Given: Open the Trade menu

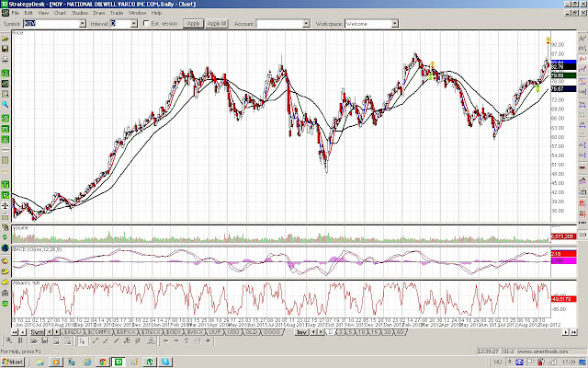Looking at the screenshot, I should [x=117, y=13].
